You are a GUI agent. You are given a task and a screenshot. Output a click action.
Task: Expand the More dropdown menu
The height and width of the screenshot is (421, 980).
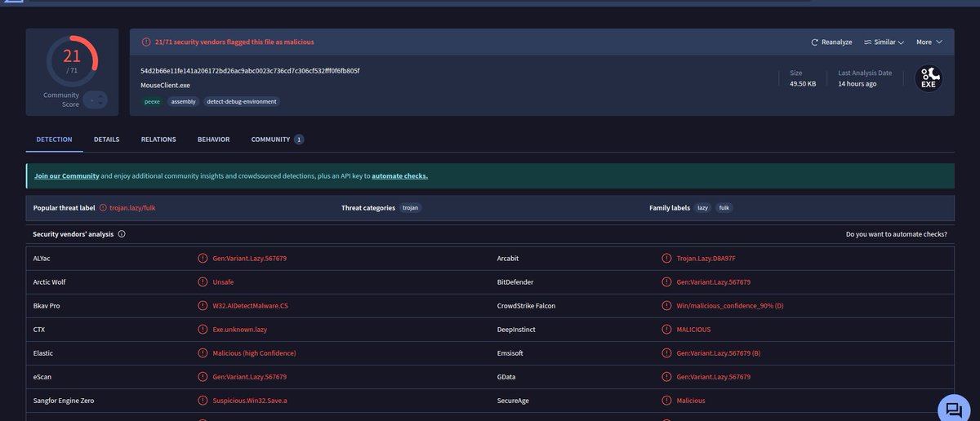click(929, 42)
